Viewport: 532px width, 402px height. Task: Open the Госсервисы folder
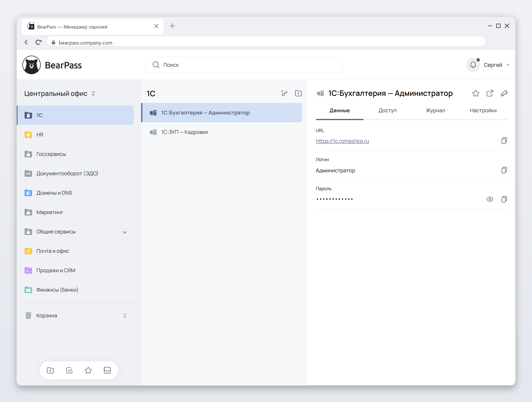(75, 154)
